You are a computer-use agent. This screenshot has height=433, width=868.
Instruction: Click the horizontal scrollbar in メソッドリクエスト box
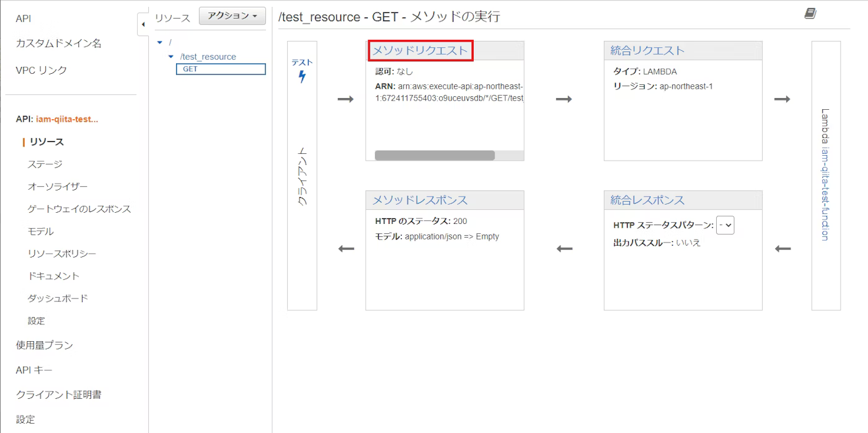435,155
